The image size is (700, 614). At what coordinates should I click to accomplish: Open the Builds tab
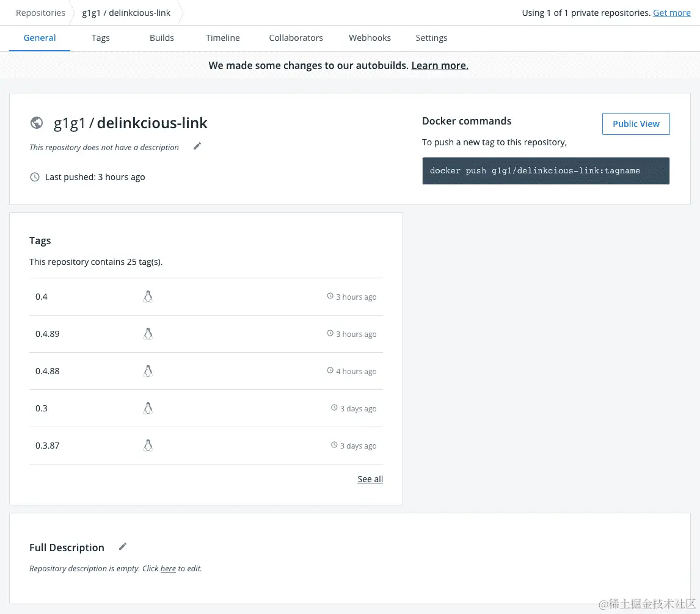coord(162,38)
